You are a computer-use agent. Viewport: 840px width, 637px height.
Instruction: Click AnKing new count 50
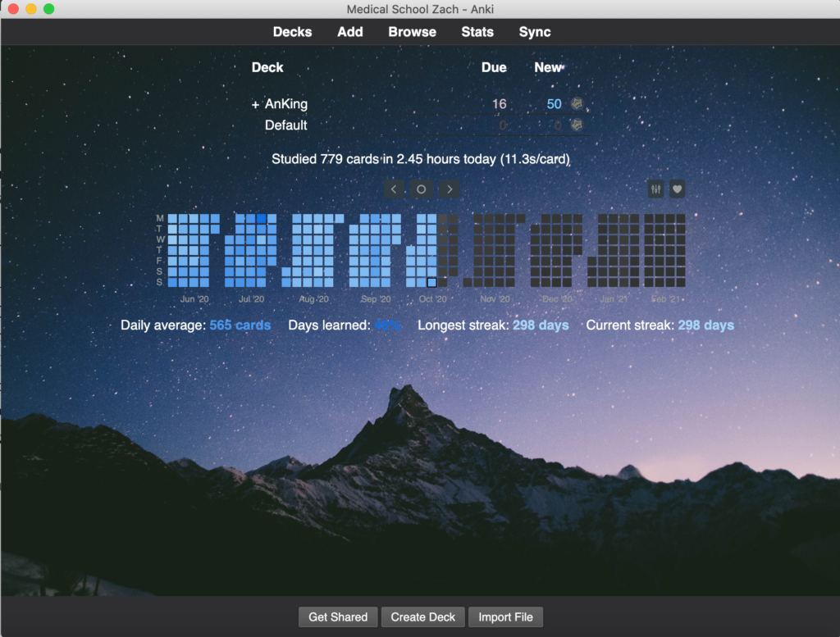coord(554,104)
